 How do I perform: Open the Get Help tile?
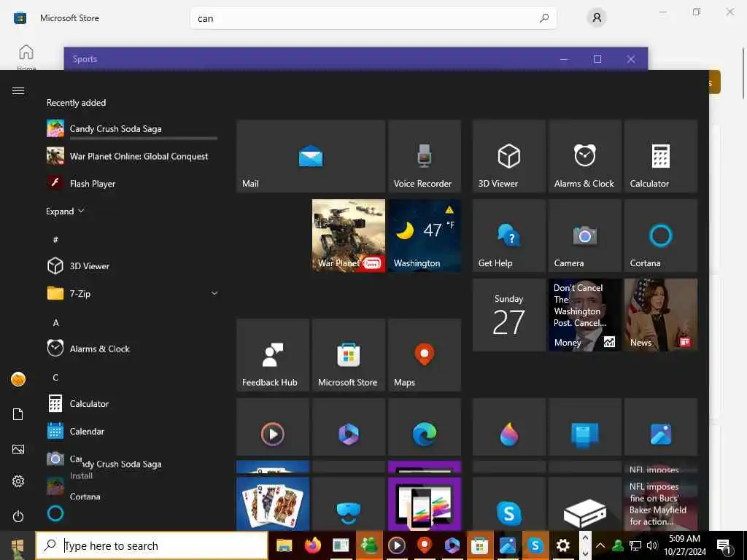(x=508, y=236)
